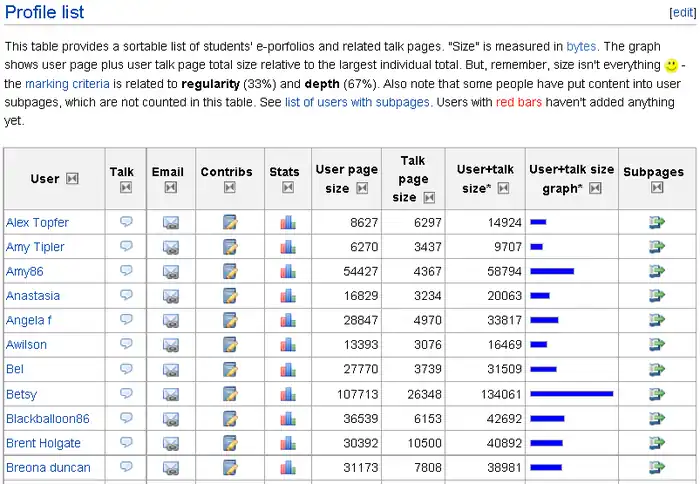This screenshot has width=700, height=484.
Task: View the stats icon for Blackballoon86
Action: (288, 418)
